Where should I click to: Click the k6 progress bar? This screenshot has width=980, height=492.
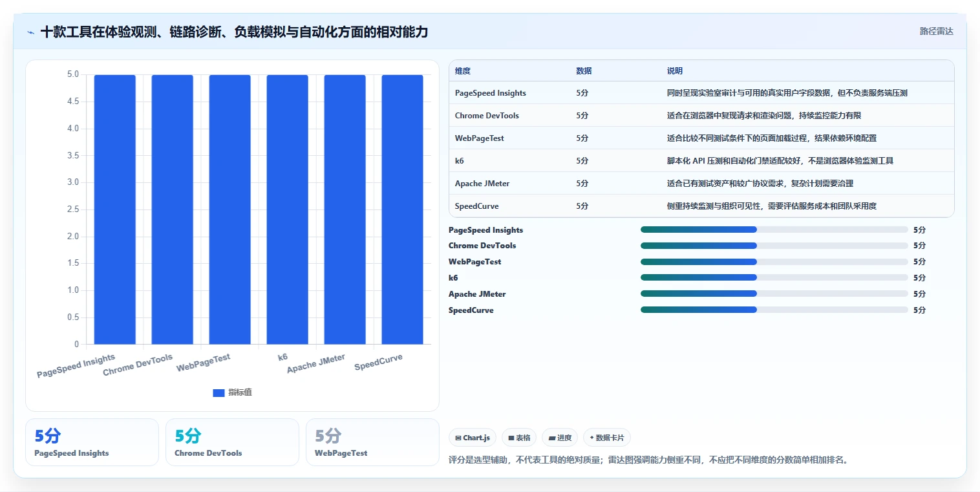(x=774, y=277)
